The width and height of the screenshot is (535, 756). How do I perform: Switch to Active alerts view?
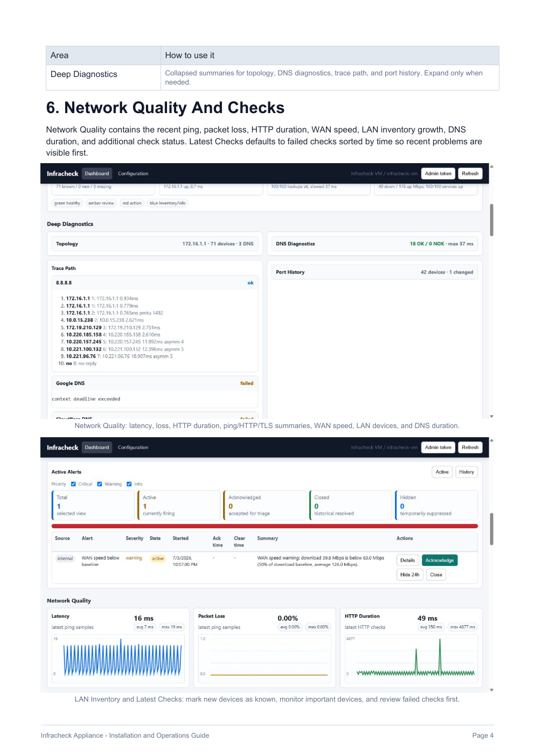(442, 472)
